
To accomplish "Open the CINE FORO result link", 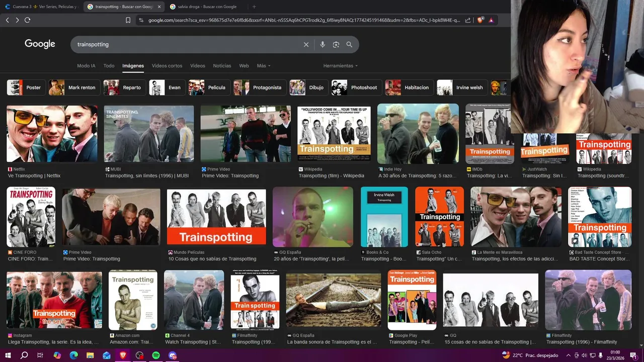I will pos(30,259).
